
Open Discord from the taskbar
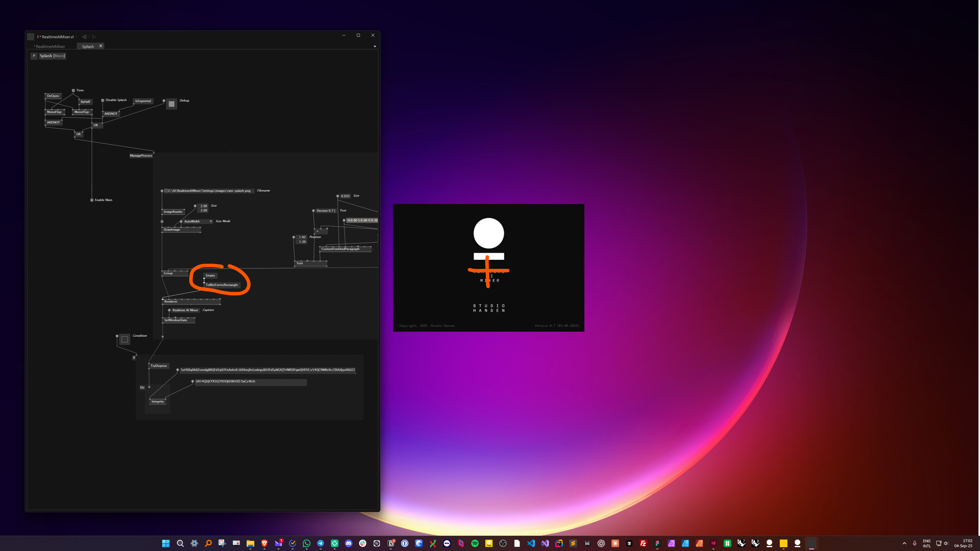[348, 543]
